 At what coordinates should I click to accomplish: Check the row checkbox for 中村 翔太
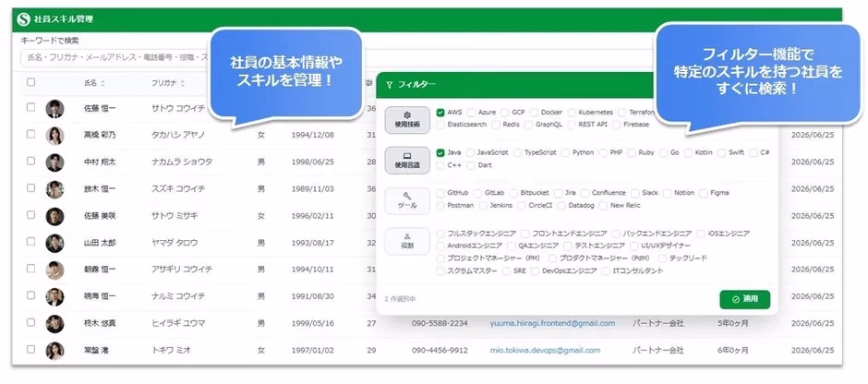[31, 161]
